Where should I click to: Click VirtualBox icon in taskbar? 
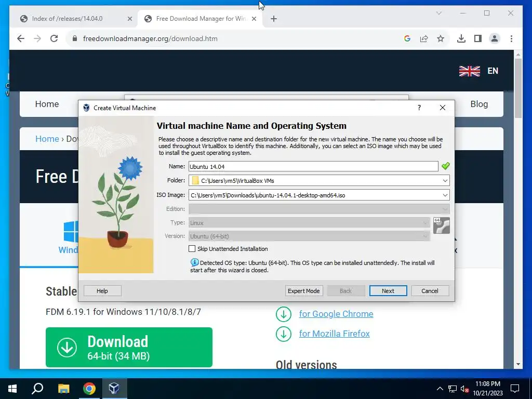(x=114, y=389)
